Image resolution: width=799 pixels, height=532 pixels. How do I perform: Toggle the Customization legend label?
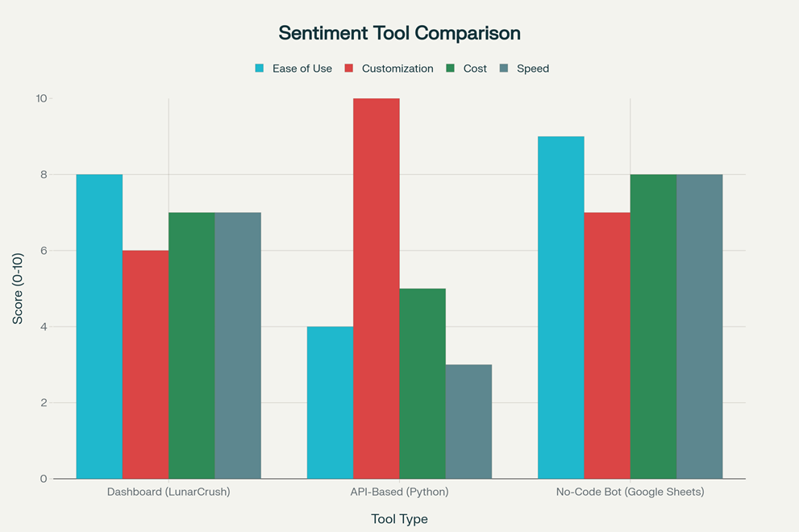point(397,69)
